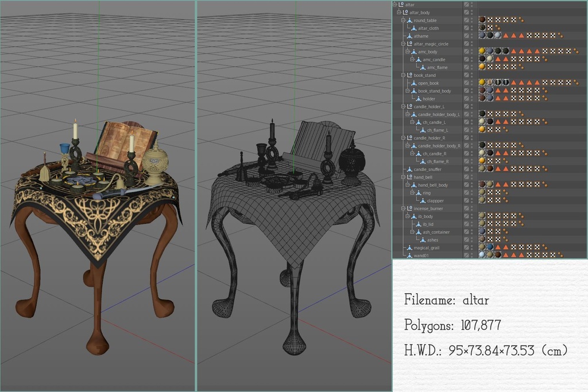Image resolution: width=588 pixels, height=392 pixels.
Task: Select the candle_holder_body_R object name
Action: 439,146
